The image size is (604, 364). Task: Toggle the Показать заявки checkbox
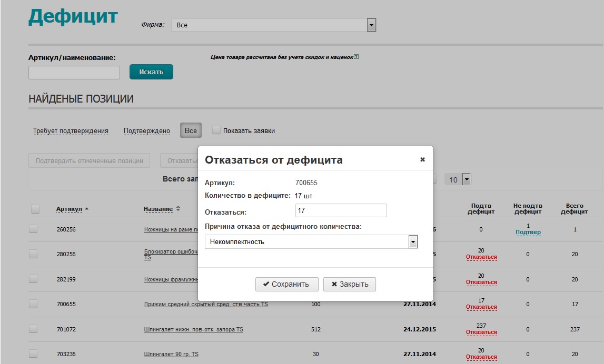pyautogui.click(x=216, y=130)
